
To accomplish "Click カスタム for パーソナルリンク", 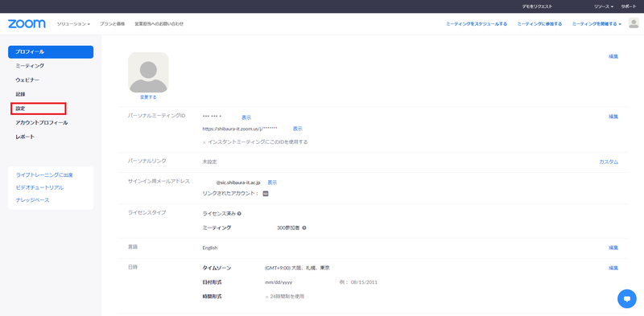I will (609, 162).
